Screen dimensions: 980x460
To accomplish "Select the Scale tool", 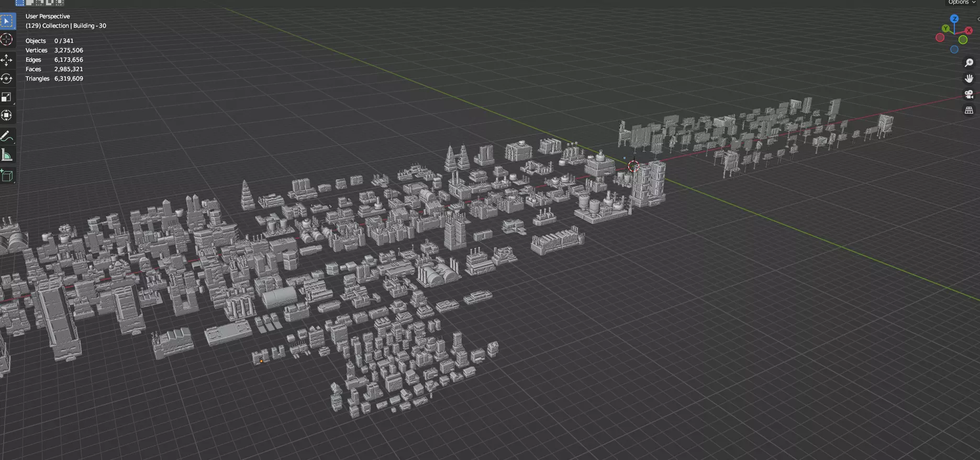I will [7, 97].
